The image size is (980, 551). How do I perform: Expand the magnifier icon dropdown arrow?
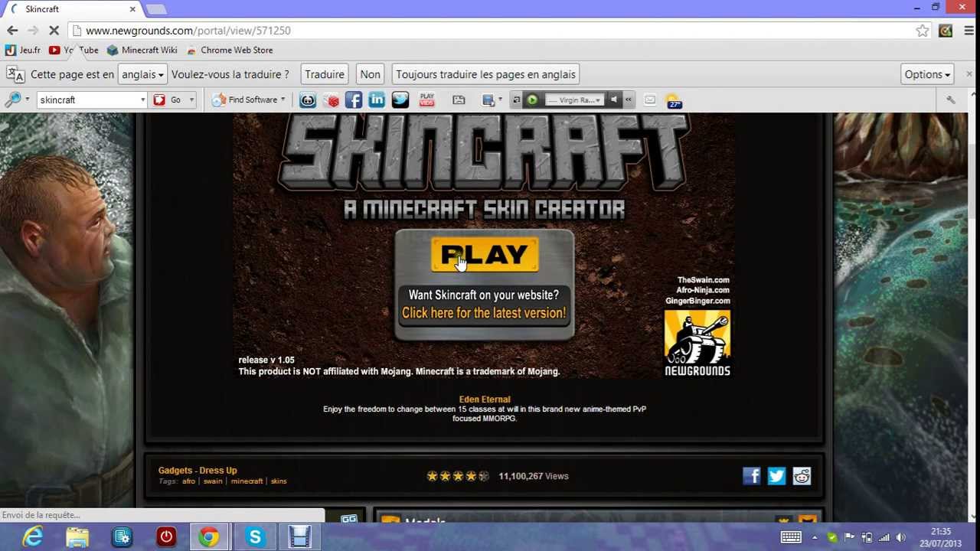28,99
